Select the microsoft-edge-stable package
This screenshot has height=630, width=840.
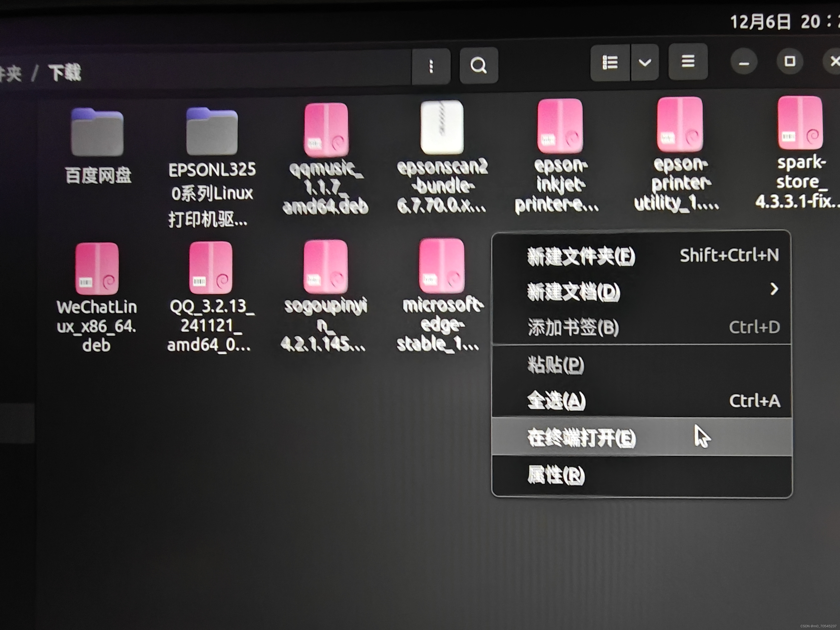(441, 266)
